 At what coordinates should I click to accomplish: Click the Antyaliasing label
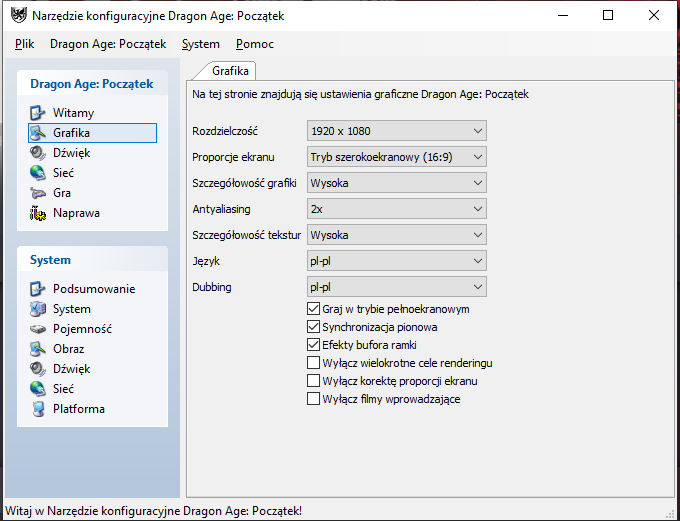point(221,209)
